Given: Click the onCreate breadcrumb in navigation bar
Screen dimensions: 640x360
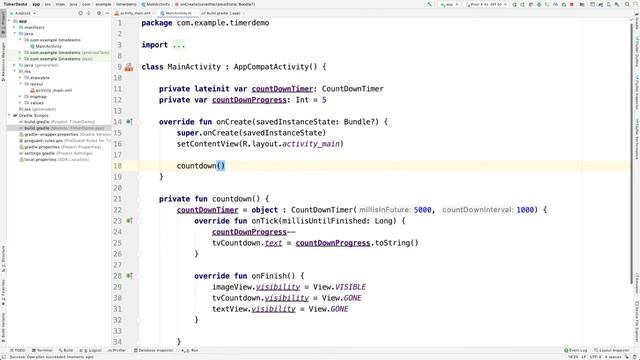Looking at the screenshot, I should click(x=215, y=4).
